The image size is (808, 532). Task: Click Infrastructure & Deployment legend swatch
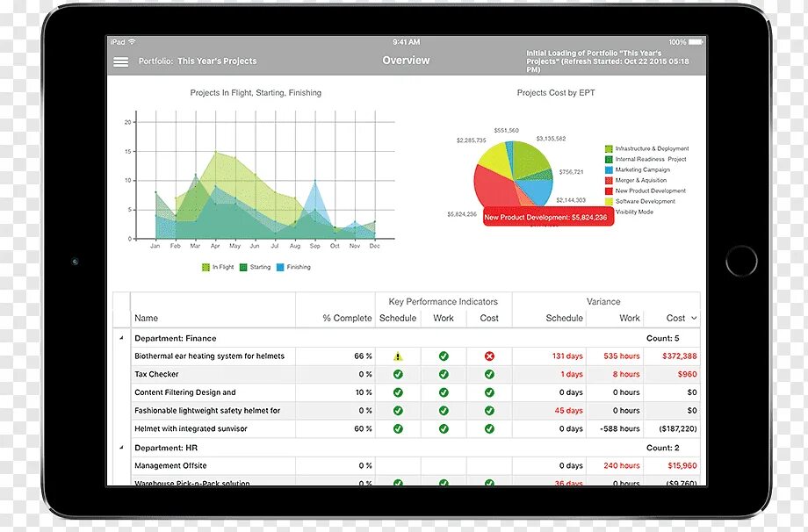(x=610, y=149)
